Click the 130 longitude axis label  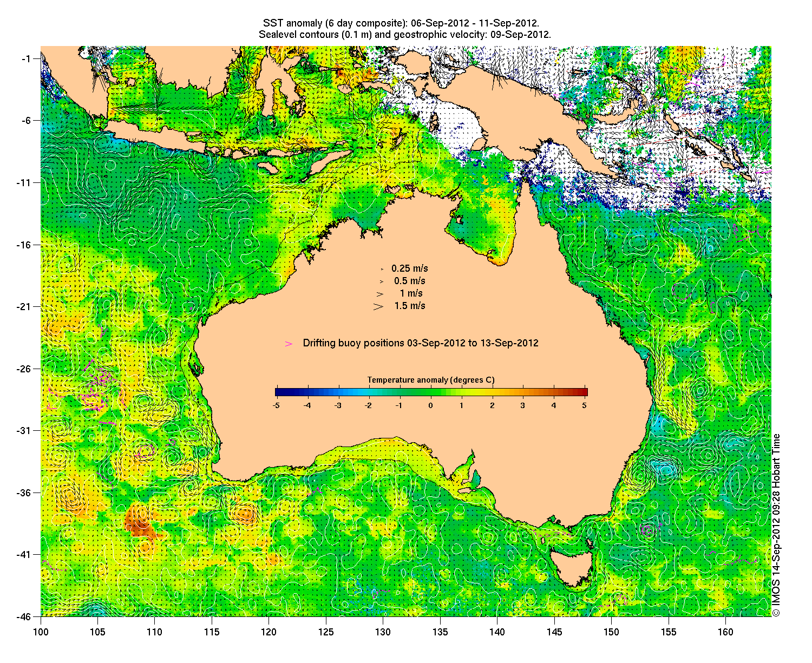click(x=383, y=632)
